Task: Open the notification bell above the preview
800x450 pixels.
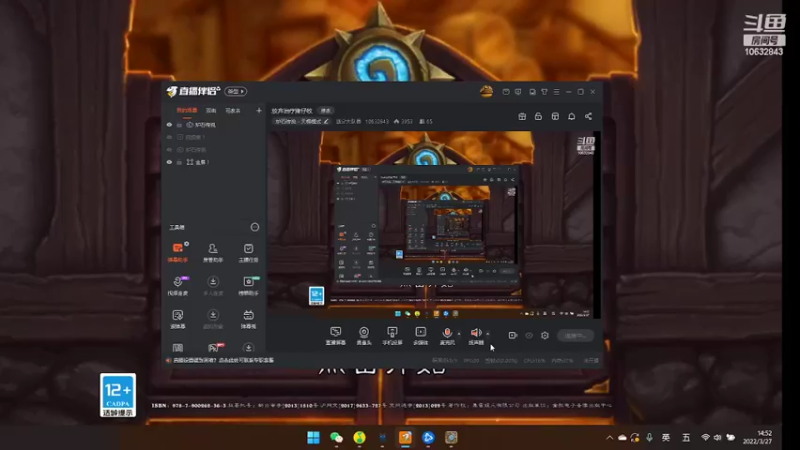Action: tap(571, 116)
